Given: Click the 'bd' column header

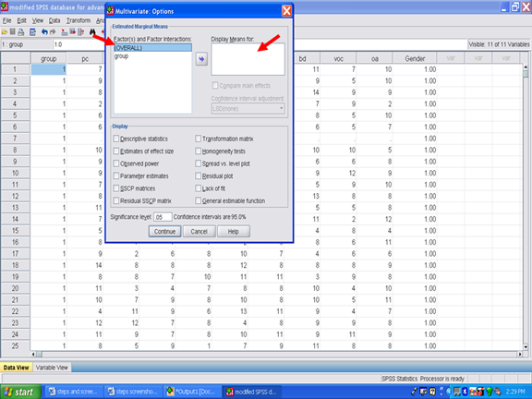Looking at the screenshot, I should coord(306,59).
